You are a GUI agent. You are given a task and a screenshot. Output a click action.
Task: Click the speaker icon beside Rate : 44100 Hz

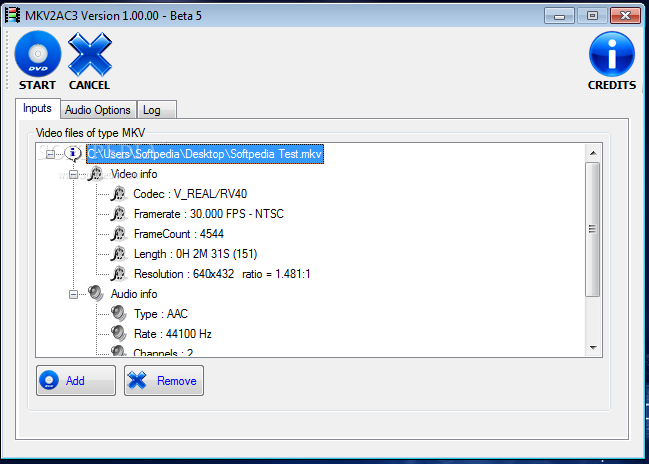point(119,334)
